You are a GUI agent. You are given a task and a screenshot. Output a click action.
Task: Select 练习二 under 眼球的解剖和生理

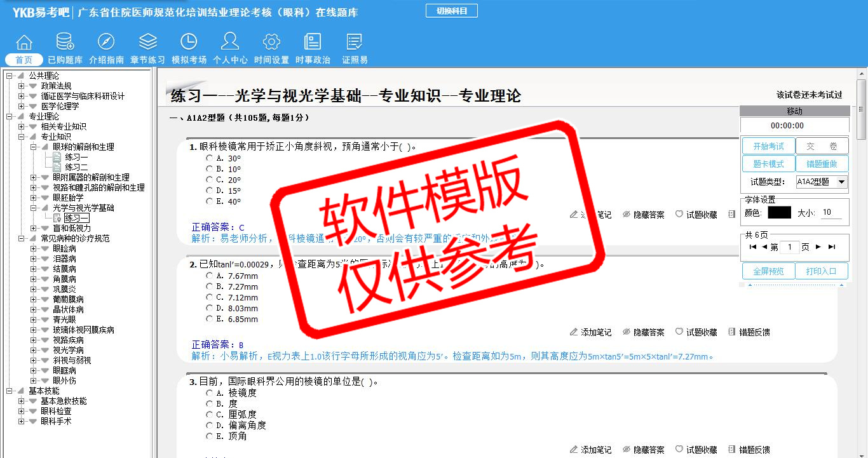[76, 167]
